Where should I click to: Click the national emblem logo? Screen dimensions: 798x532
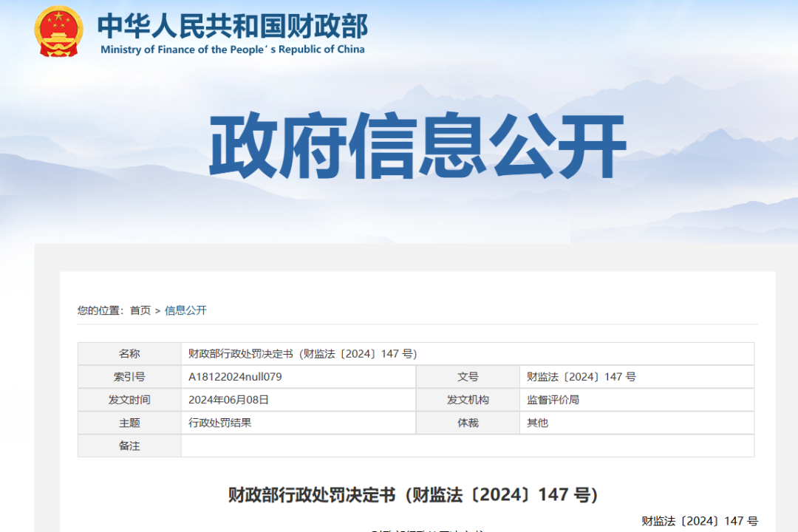click(x=59, y=31)
